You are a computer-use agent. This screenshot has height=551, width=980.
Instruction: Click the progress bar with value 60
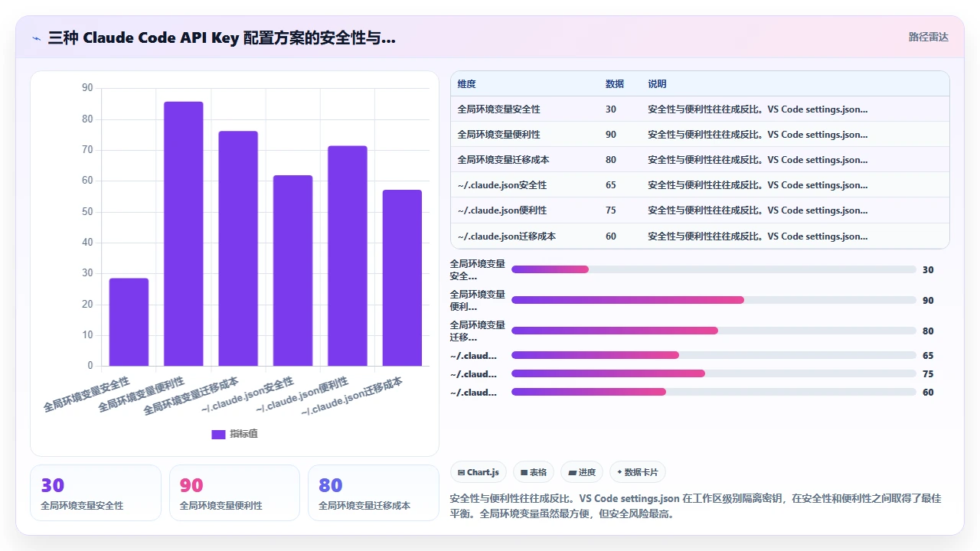pos(714,392)
